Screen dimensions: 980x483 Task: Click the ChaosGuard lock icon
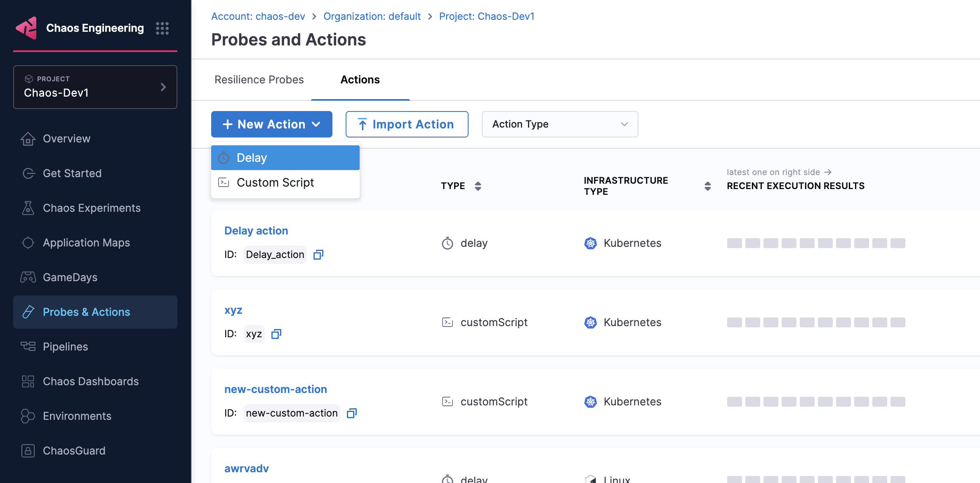click(28, 450)
